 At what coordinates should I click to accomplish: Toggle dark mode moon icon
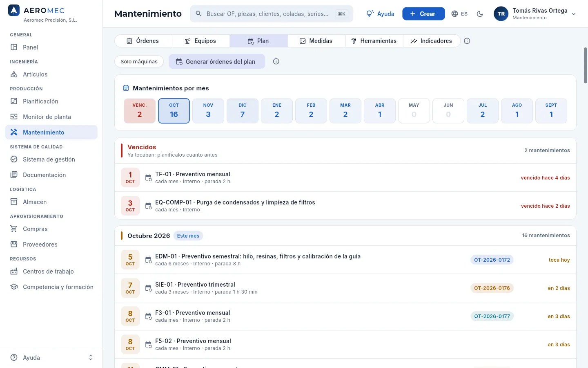click(x=480, y=14)
